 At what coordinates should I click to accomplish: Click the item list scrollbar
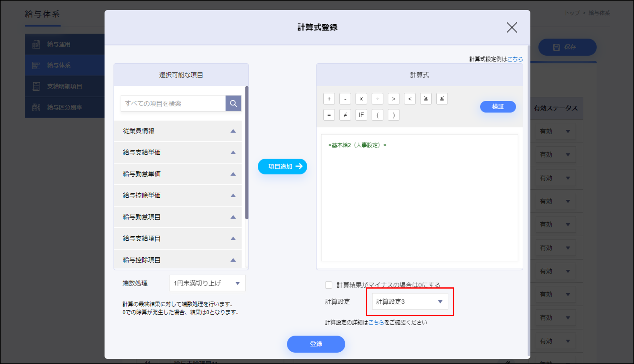(x=247, y=153)
